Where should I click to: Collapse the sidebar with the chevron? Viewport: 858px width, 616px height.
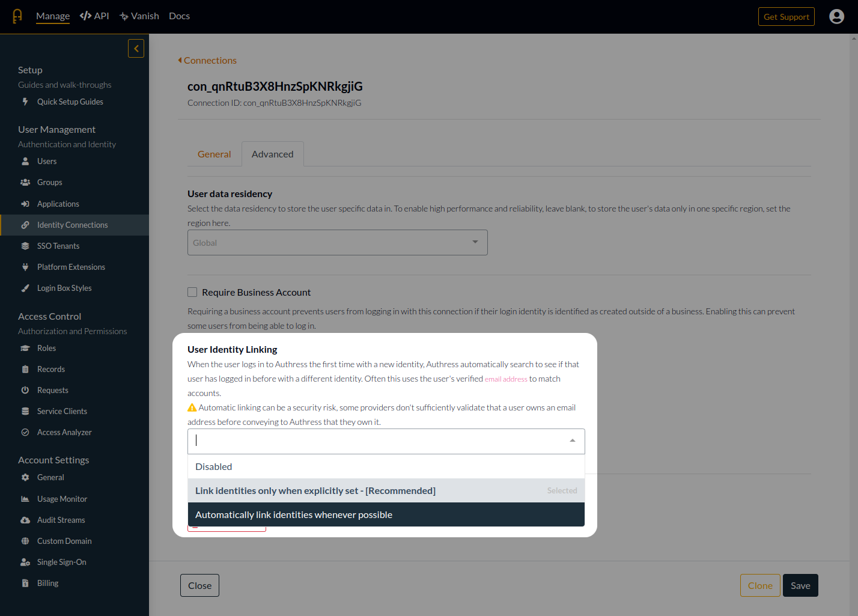pyautogui.click(x=136, y=48)
